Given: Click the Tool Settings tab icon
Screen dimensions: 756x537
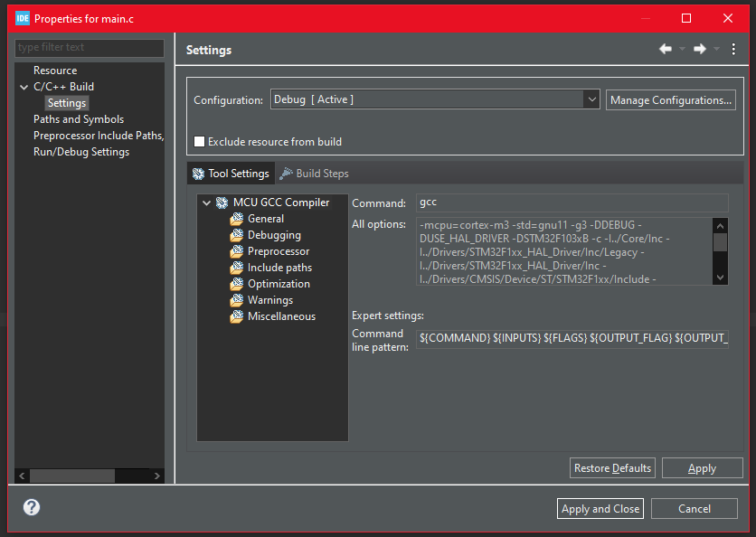Looking at the screenshot, I should 198,174.
